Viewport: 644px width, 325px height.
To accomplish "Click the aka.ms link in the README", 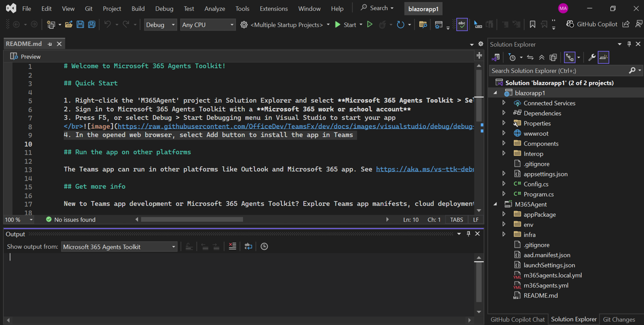I will click(425, 169).
